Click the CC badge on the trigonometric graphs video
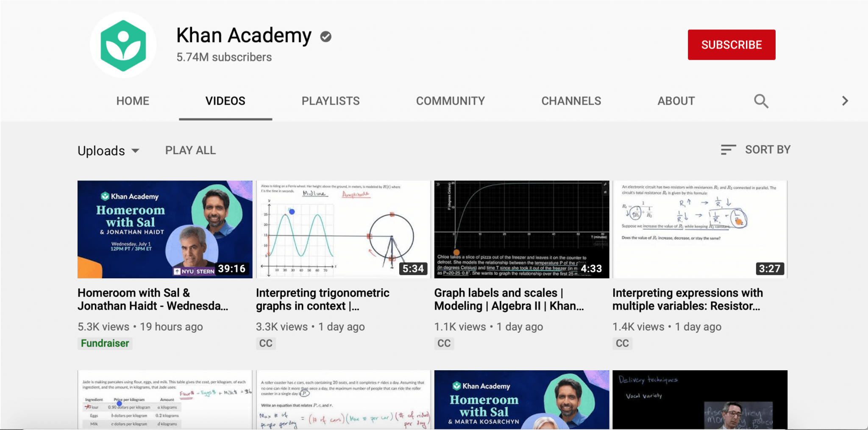Image resolution: width=868 pixels, height=430 pixels. [266, 343]
